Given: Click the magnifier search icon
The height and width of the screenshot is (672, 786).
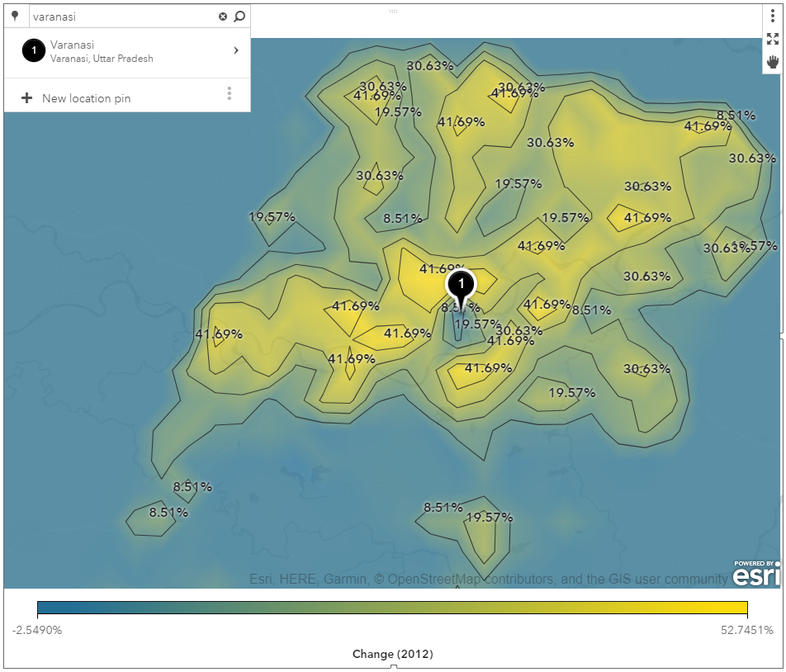Looking at the screenshot, I should [x=239, y=17].
